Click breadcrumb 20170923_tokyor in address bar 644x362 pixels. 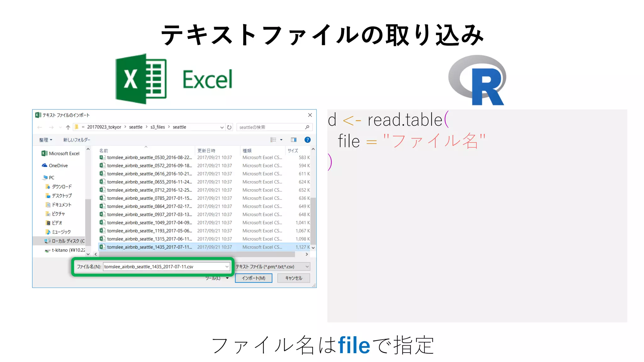pos(104,127)
